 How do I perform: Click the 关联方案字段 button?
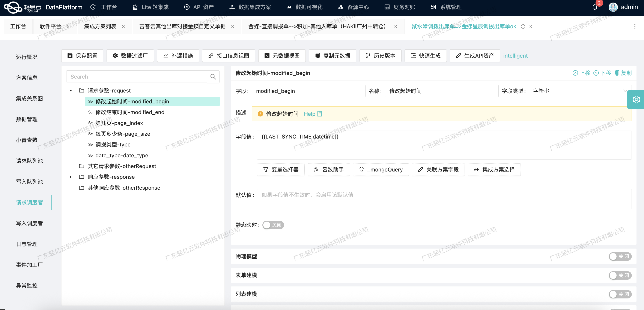pyautogui.click(x=438, y=170)
